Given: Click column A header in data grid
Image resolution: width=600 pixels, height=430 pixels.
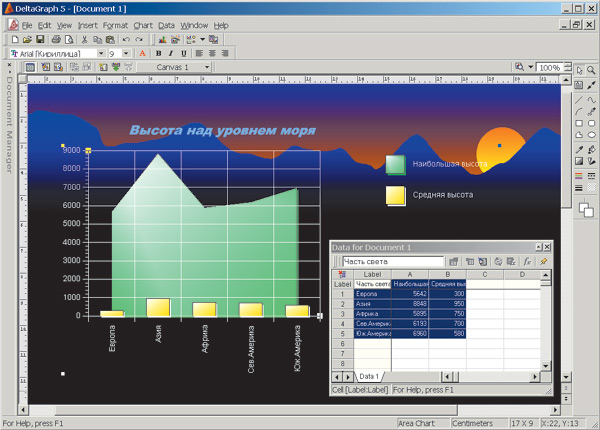Looking at the screenshot, I should point(409,274).
